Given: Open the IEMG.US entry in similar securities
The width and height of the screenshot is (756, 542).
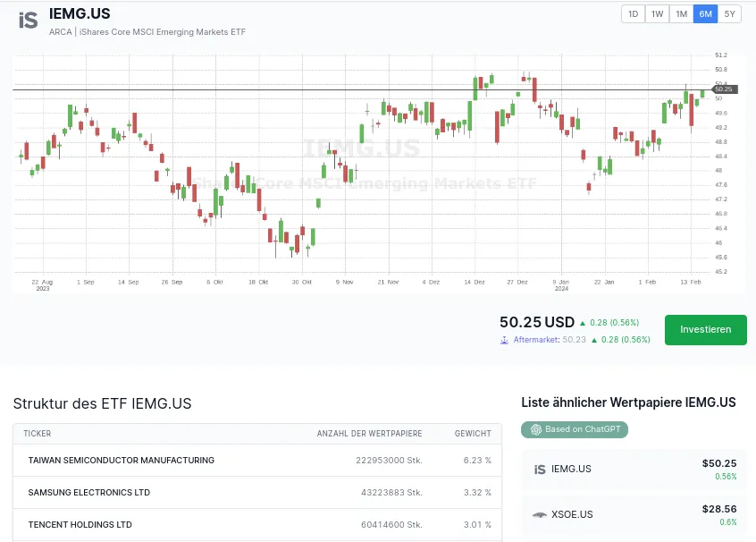Looking at the screenshot, I should pyautogui.click(x=634, y=469).
